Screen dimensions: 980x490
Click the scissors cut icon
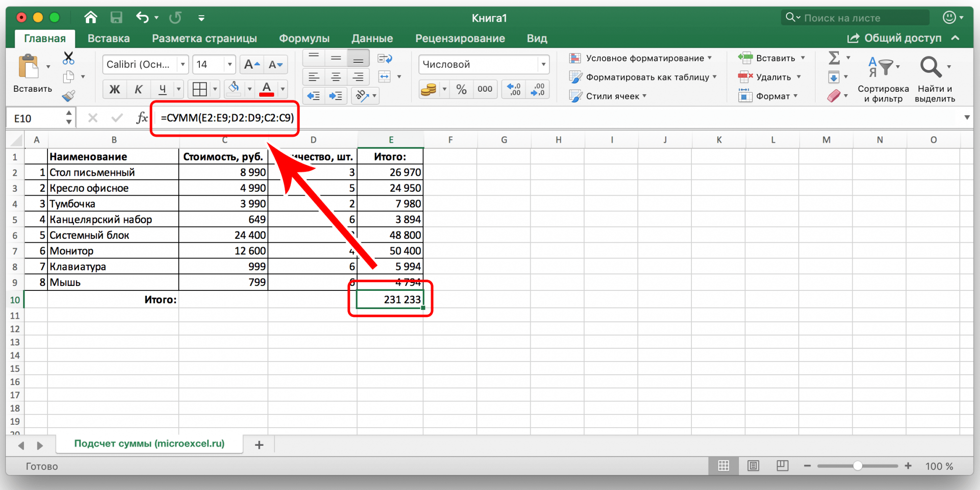[x=69, y=58]
